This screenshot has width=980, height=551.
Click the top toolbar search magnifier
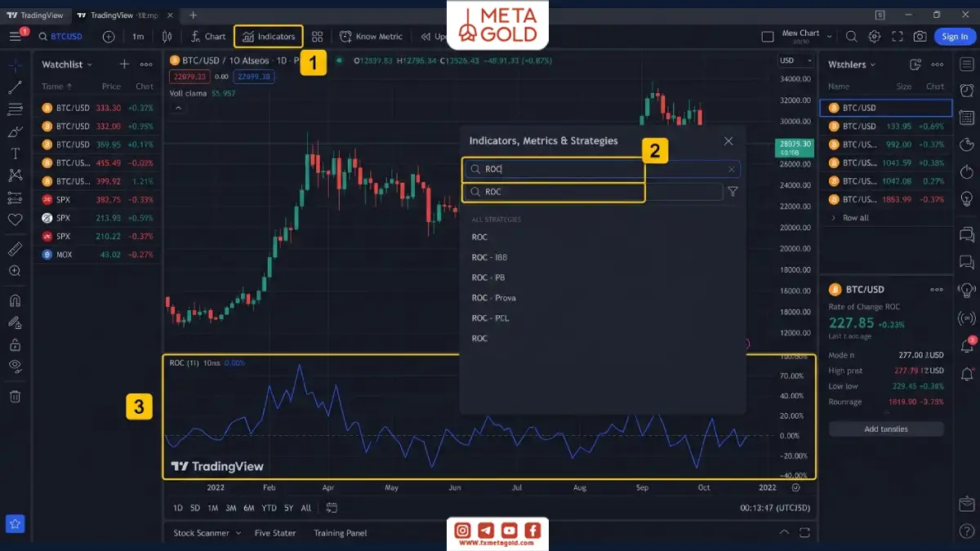pyautogui.click(x=851, y=37)
